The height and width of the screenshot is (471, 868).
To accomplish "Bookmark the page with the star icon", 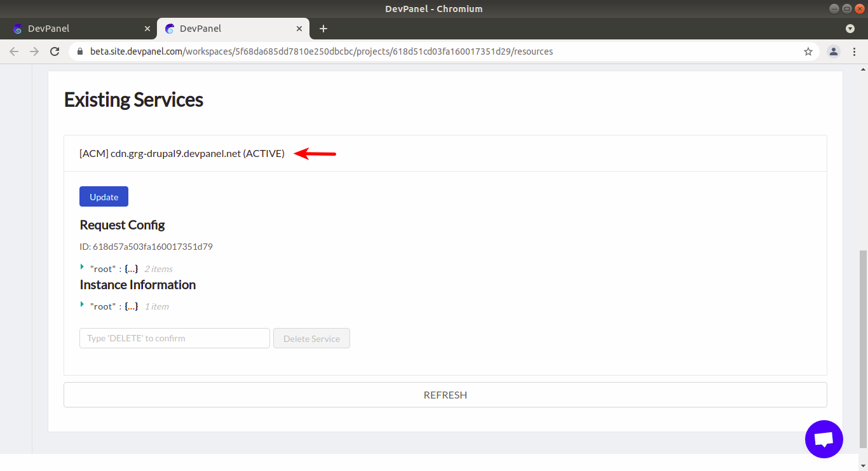I will [x=808, y=51].
